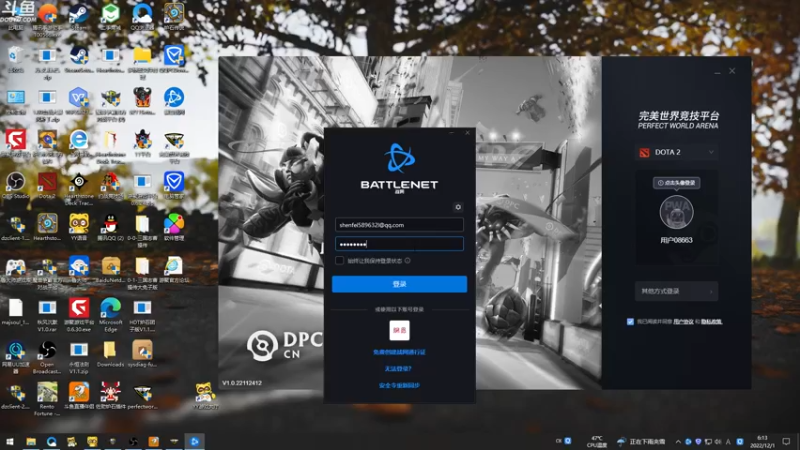Select the blue Battle.net desktop shortcut
Screen dimensions: 800x450
(x=174, y=101)
